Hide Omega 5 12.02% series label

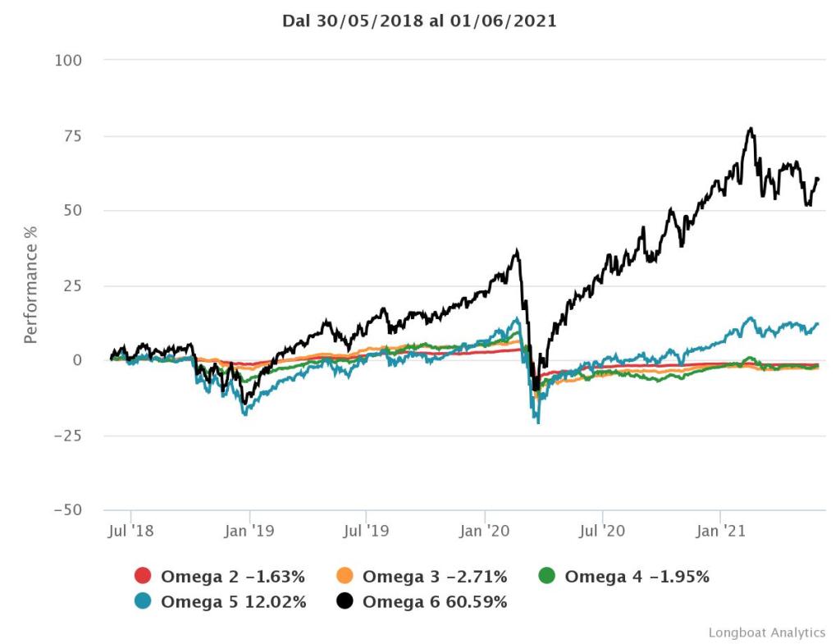click(233, 601)
